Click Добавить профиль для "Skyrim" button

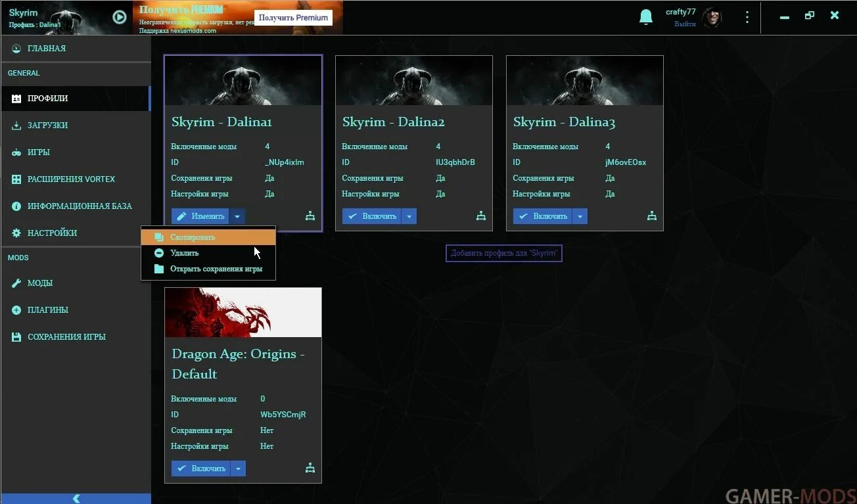click(x=504, y=253)
